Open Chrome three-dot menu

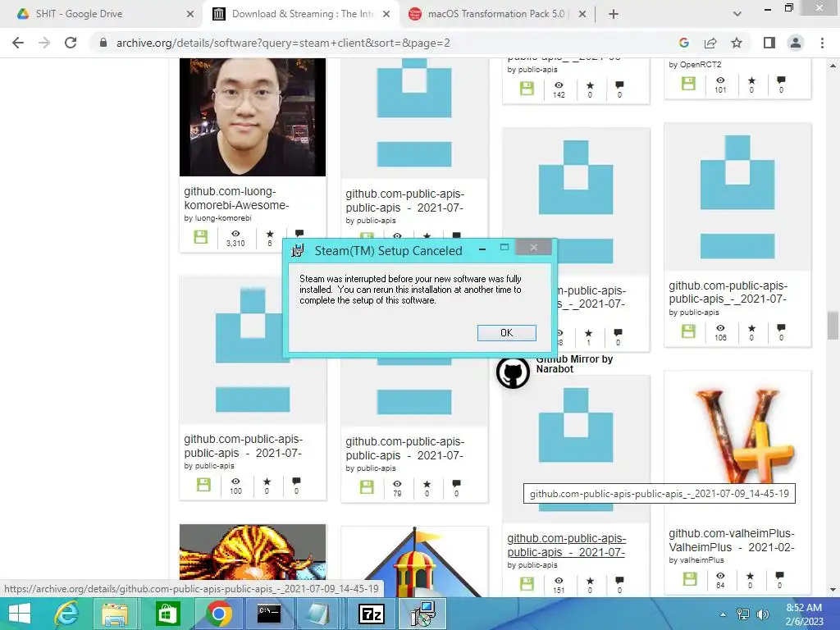tap(822, 43)
